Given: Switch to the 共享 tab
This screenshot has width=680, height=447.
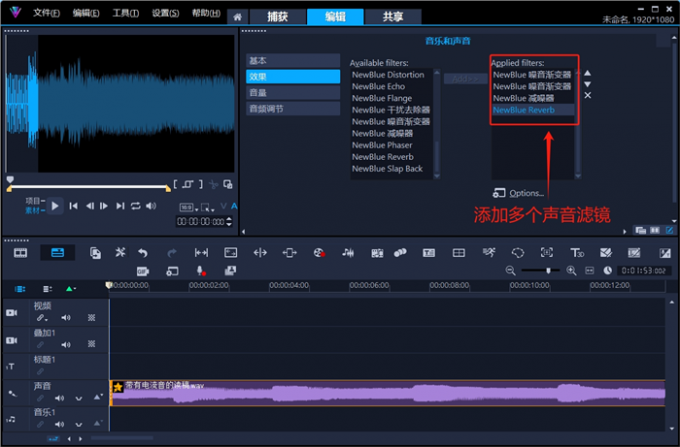Looking at the screenshot, I should pyautogui.click(x=393, y=17).
